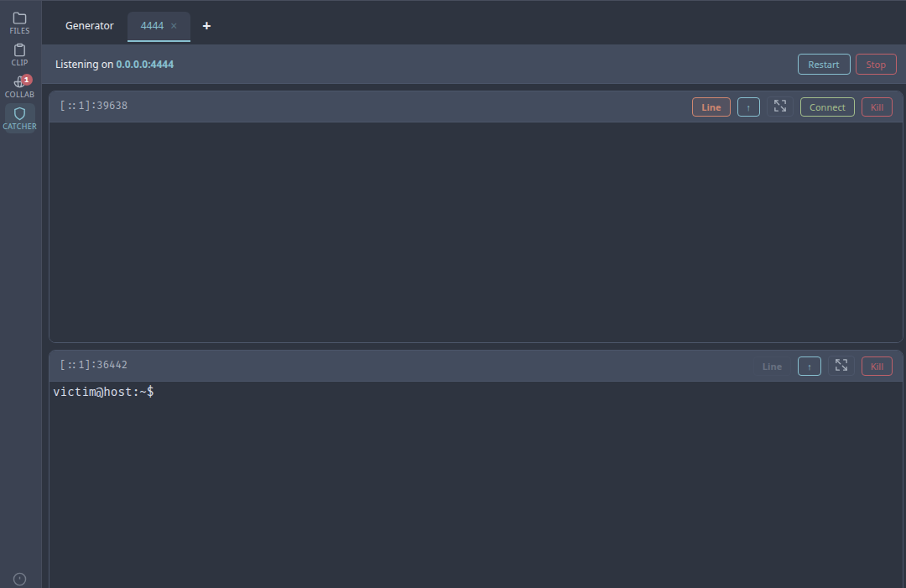Open the Clip clipboard panel

19,55
